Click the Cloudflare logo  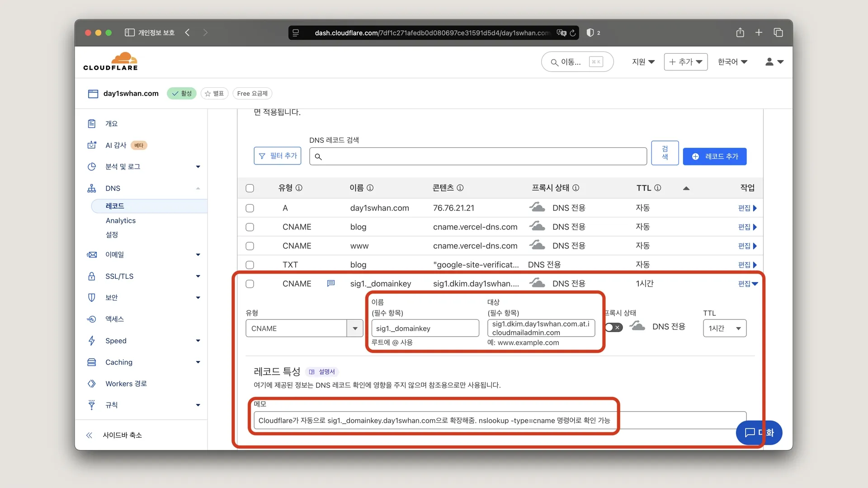pos(110,61)
